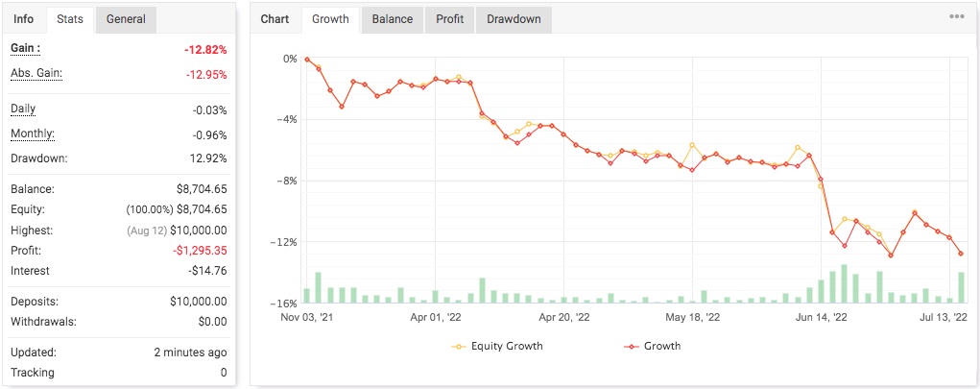Select the Stats tab
The width and height of the screenshot is (980, 389).
pyautogui.click(x=69, y=19)
